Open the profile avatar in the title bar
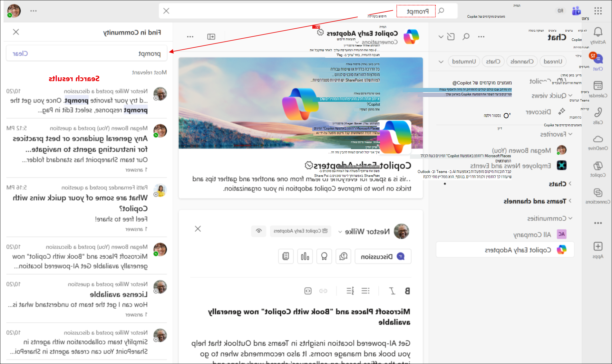The height and width of the screenshot is (364, 612). 14,11
